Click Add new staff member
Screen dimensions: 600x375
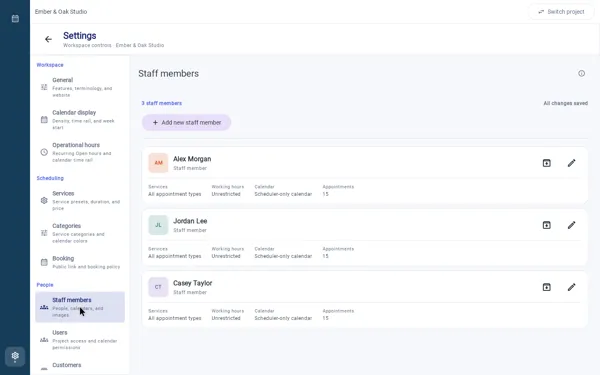(186, 122)
